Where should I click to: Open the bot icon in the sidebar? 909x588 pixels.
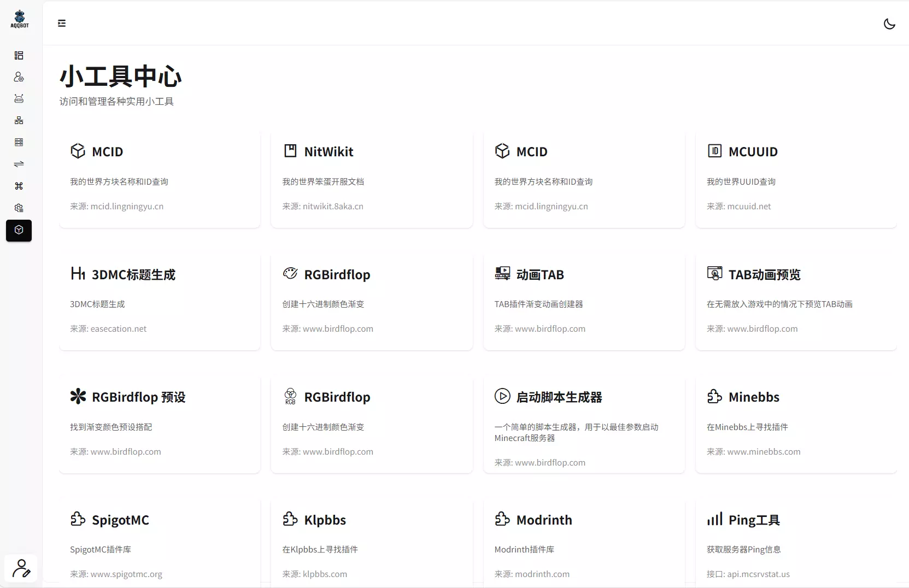19,99
